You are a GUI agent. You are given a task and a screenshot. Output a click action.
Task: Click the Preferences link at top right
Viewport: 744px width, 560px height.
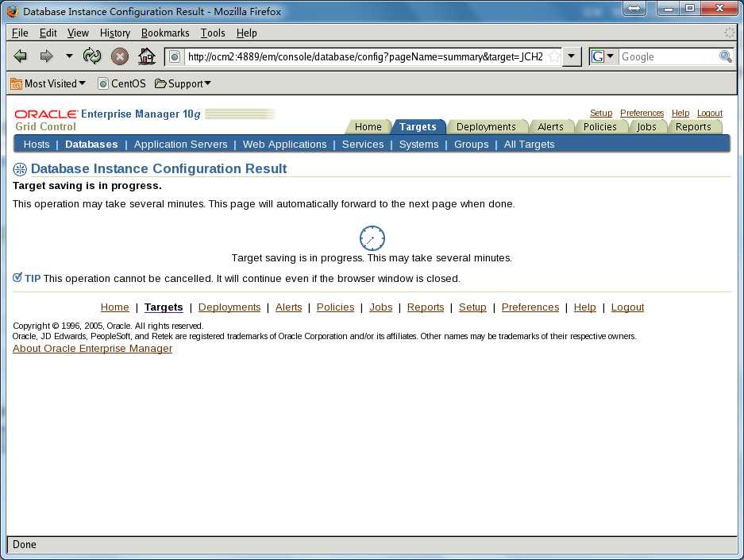pyautogui.click(x=642, y=113)
